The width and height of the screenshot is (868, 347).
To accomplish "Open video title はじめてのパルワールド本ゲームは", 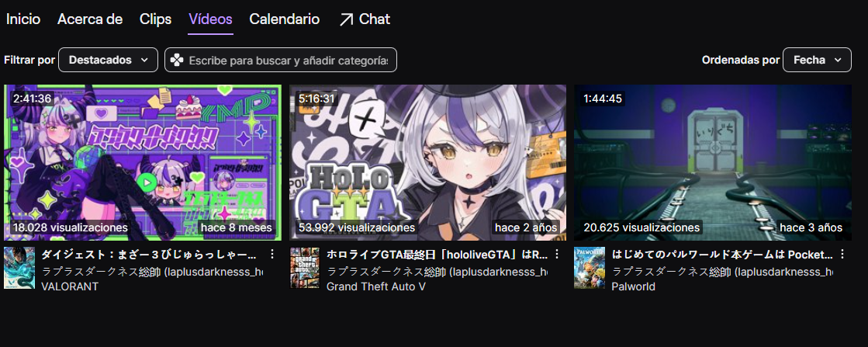I will [x=722, y=255].
